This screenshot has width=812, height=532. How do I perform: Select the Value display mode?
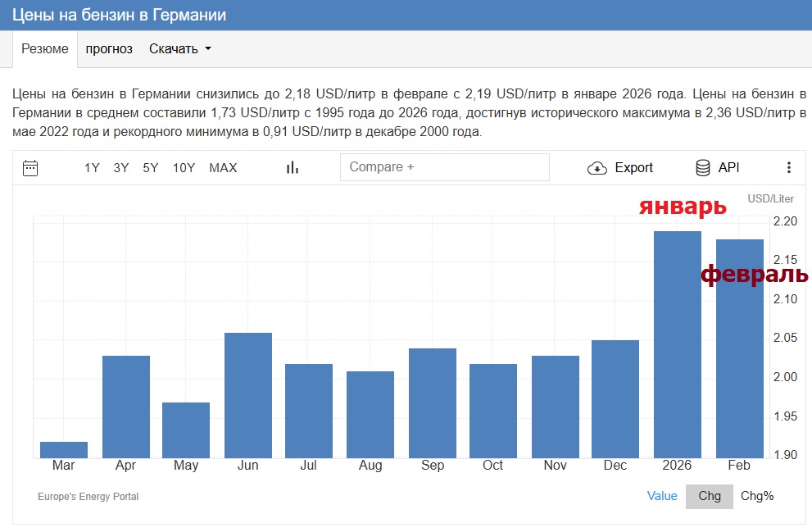pos(662,496)
